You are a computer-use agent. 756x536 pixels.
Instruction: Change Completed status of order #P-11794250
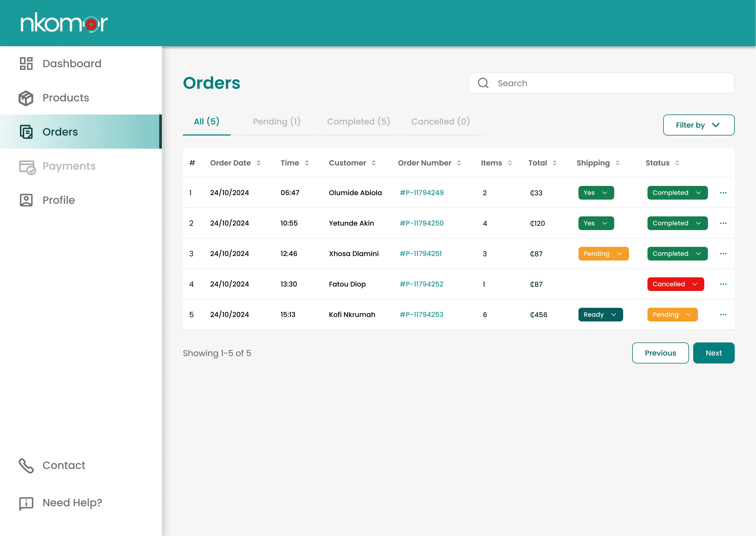click(x=677, y=223)
